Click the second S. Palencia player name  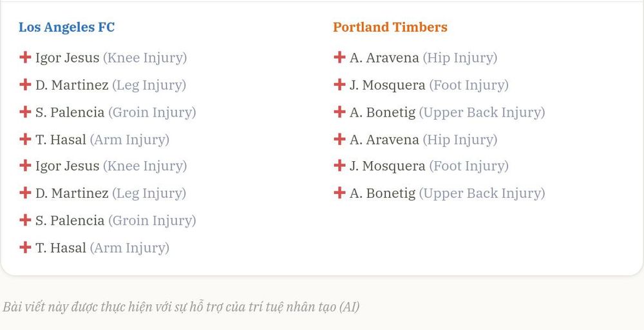70,220
